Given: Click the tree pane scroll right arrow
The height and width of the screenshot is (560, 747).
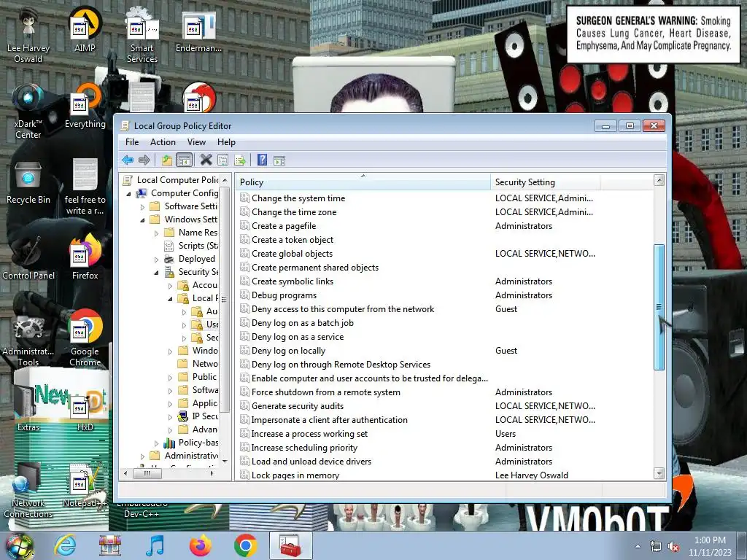Looking at the screenshot, I should (212, 473).
